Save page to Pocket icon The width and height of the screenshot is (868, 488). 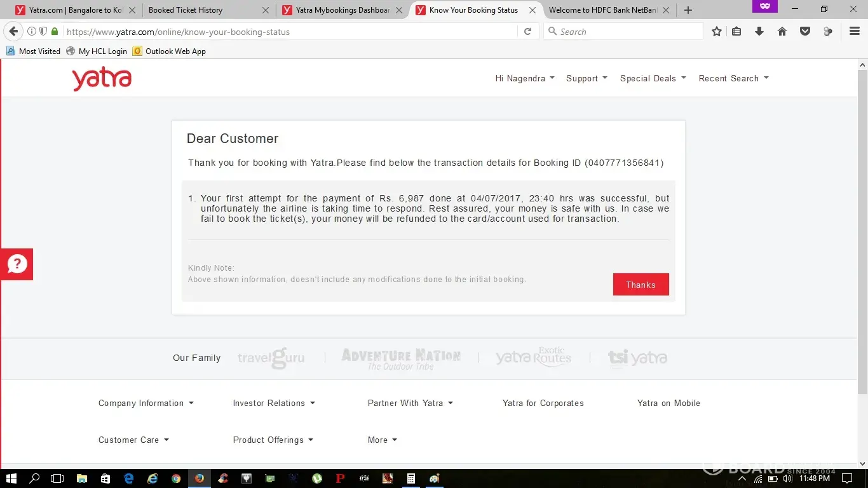tap(805, 32)
